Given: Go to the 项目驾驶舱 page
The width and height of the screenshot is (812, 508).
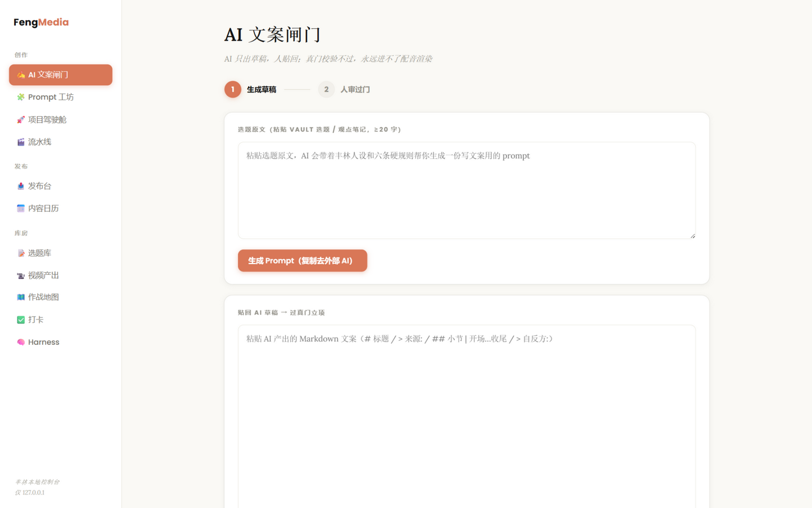Looking at the screenshot, I should pyautogui.click(x=60, y=120).
